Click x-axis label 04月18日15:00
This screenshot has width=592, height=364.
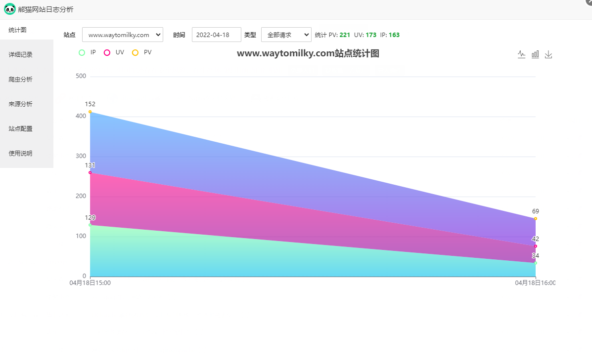click(x=90, y=283)
